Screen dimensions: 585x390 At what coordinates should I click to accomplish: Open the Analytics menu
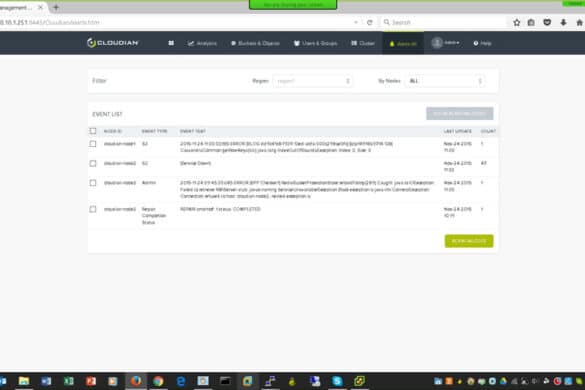[202, 43]
